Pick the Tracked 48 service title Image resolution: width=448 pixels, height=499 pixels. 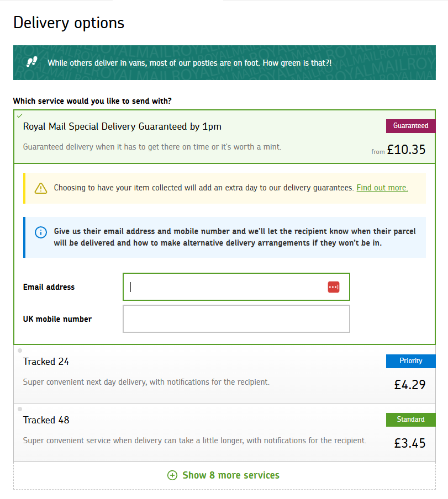point(46,420)
